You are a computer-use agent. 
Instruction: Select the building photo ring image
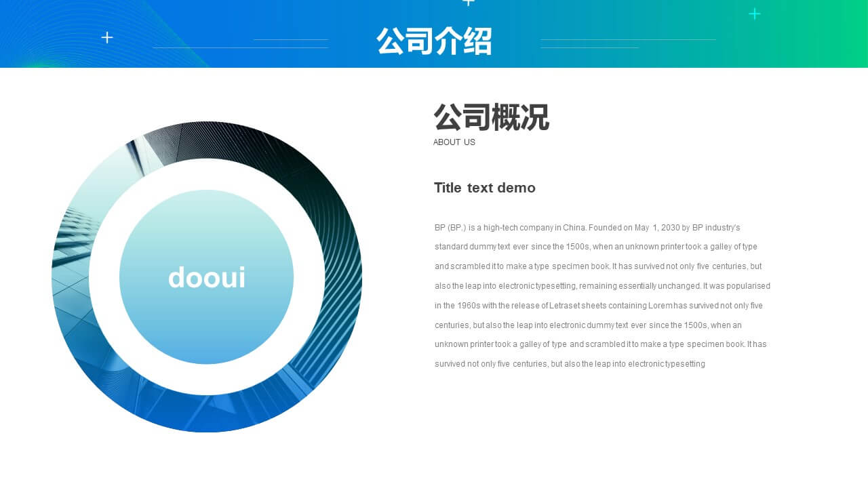[207, 277]
